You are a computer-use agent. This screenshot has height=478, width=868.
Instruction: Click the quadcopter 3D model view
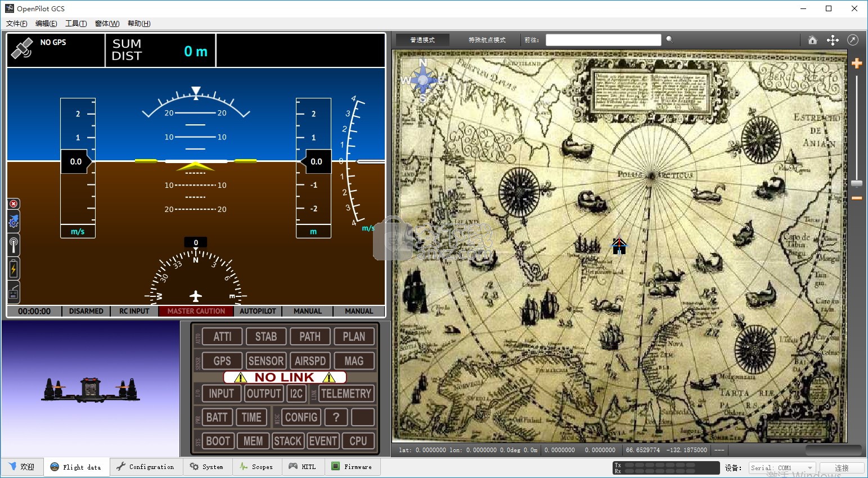90,389
